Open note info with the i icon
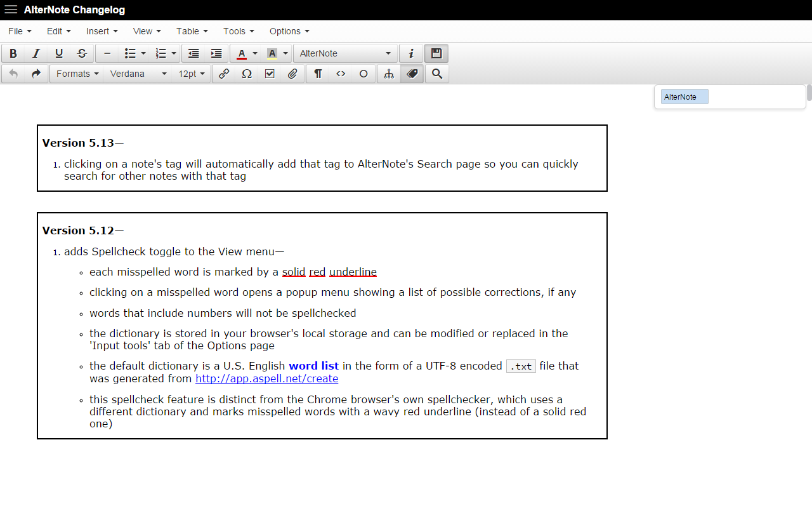 click(412, 53)
